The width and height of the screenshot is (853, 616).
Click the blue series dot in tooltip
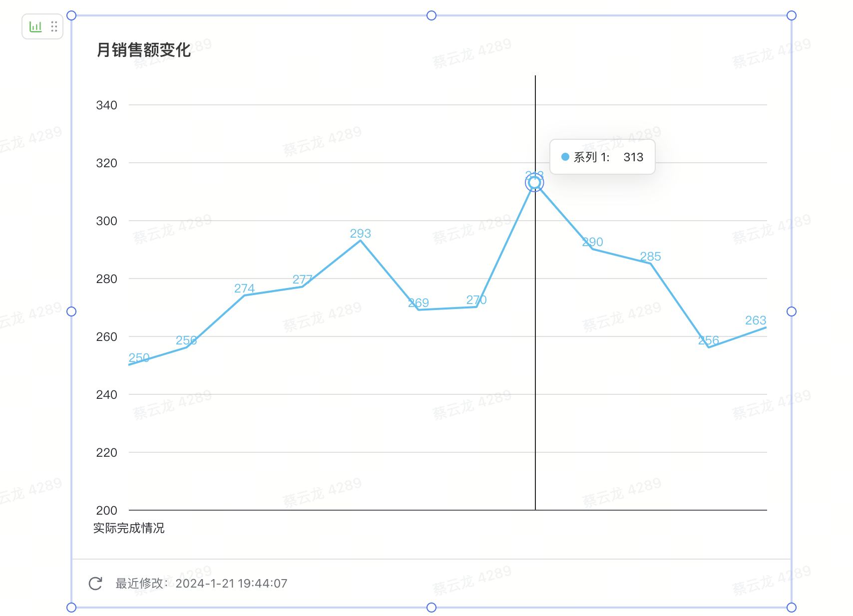pos(565,157)
